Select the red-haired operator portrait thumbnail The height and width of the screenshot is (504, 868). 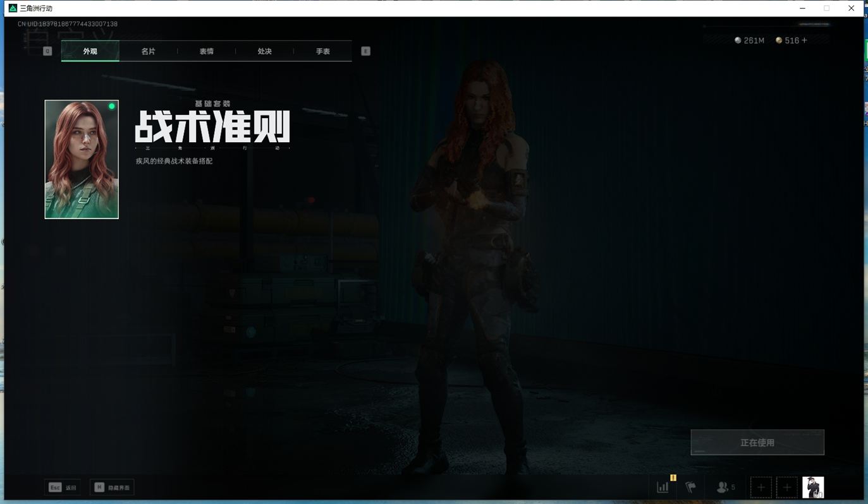(x=82, y=159)
